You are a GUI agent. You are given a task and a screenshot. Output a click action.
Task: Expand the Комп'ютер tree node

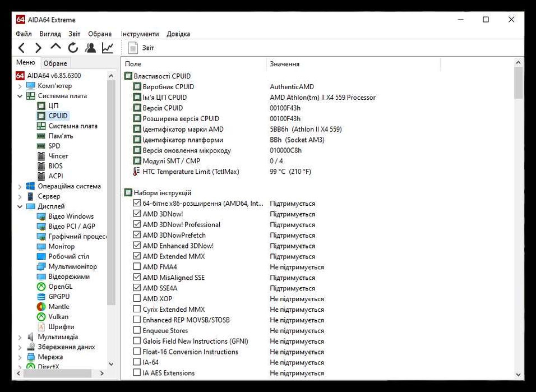(x=20, y=86)
